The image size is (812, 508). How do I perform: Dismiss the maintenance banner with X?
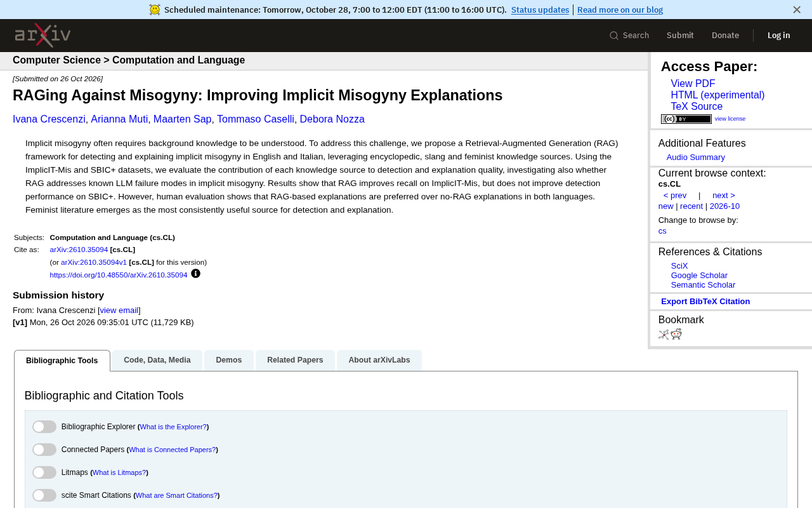point(797,10)
